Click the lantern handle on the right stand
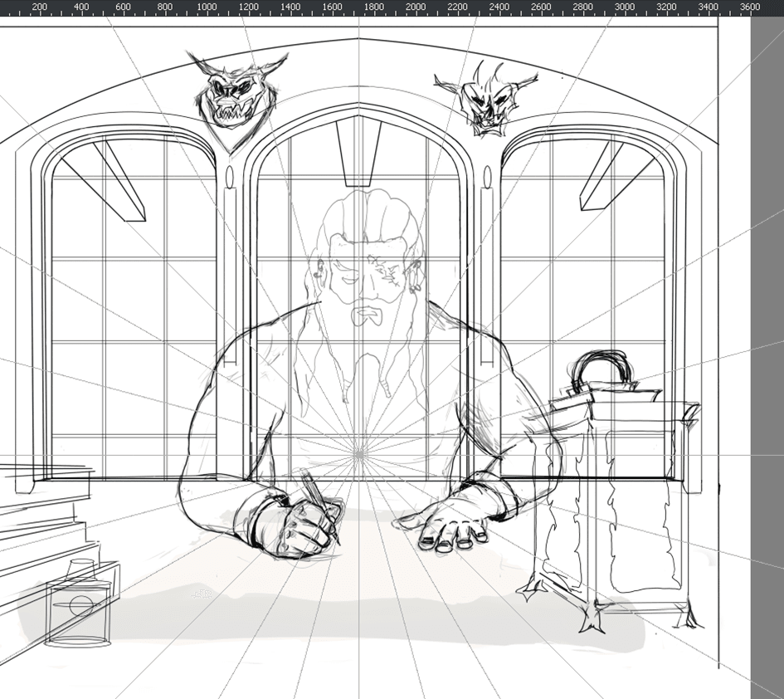 pos(604,369)
